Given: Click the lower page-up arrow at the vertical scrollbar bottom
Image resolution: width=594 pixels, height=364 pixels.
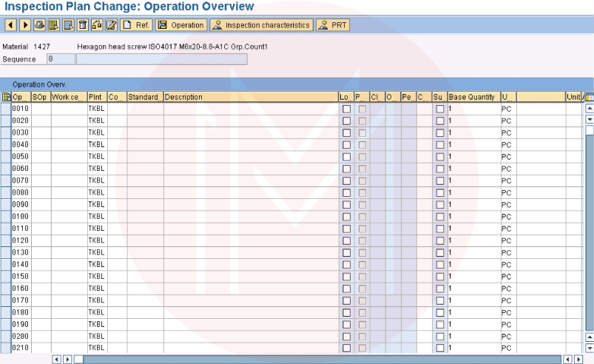Looking at the screenshot, I should (x=590, y=337).
